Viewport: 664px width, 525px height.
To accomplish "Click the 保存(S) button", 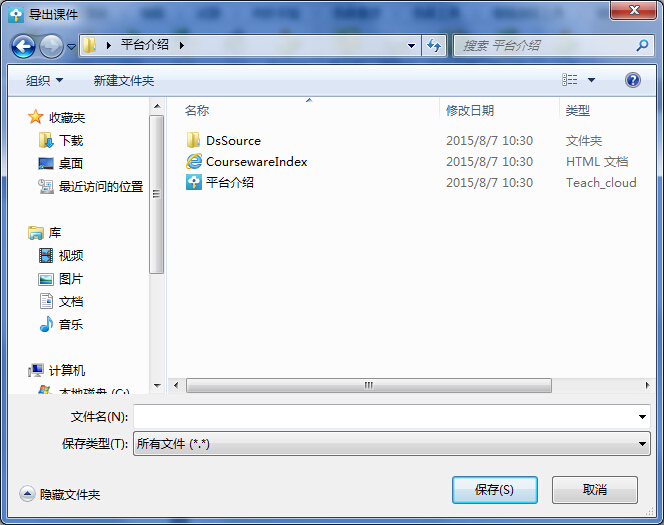I will [495, 490].
